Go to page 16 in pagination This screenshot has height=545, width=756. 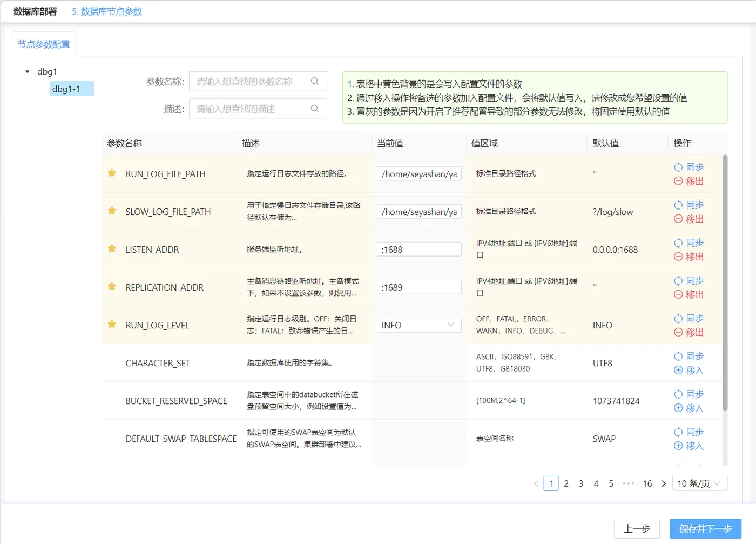(x=647, y=483)
